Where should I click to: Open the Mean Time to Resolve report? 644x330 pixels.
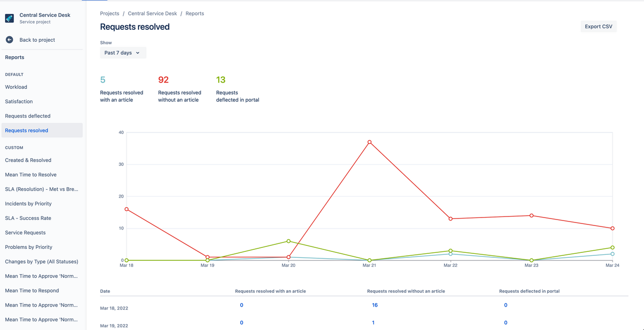31,175
